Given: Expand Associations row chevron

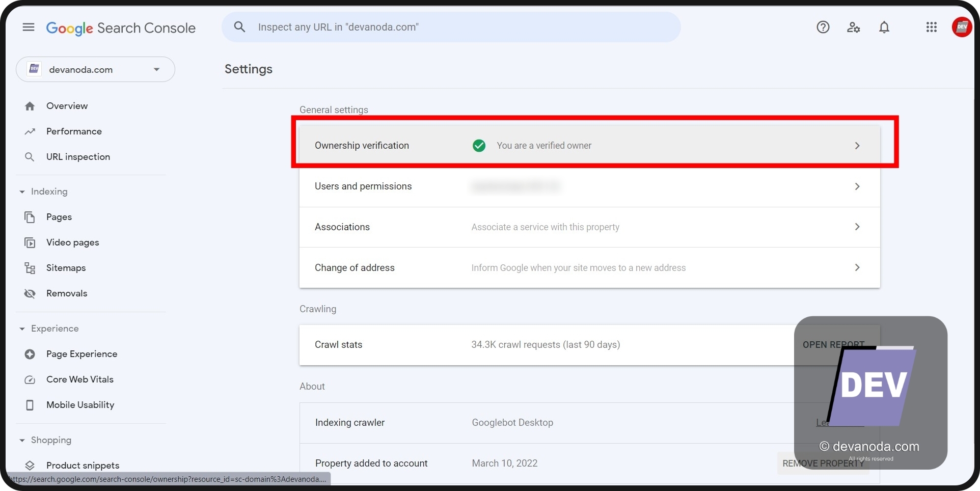Looking at the screenshot, I should (857, 227).
